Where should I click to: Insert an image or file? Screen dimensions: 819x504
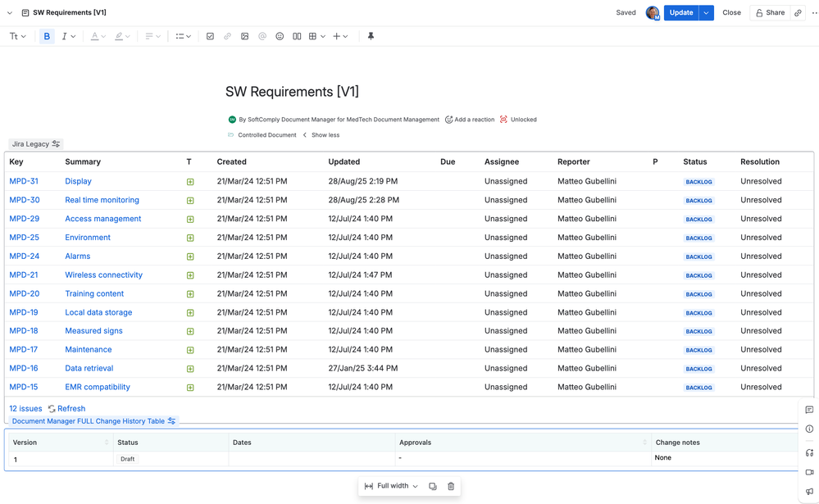tap(244, 36)
